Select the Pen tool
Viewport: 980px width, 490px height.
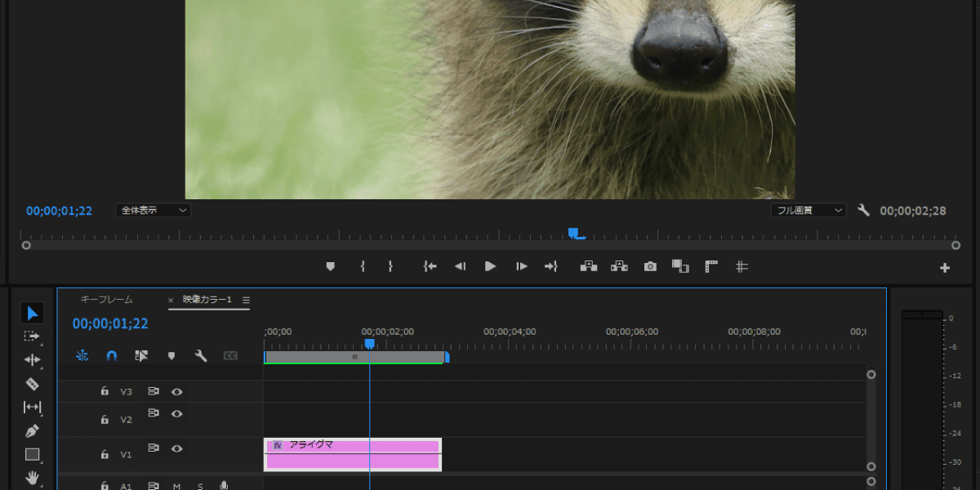[x=32, y=430]
